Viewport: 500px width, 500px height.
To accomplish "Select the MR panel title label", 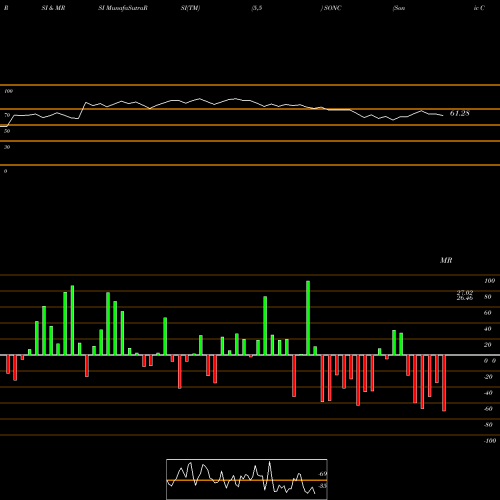I will pyautogui.click(x=446, y=260).
